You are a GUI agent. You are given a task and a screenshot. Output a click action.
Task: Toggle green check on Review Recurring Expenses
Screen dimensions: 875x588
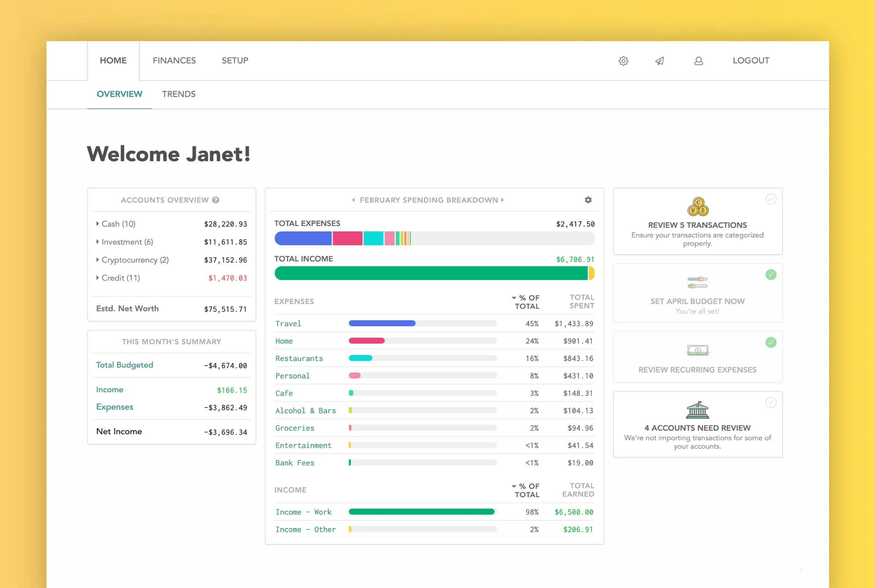coord(771,342)
